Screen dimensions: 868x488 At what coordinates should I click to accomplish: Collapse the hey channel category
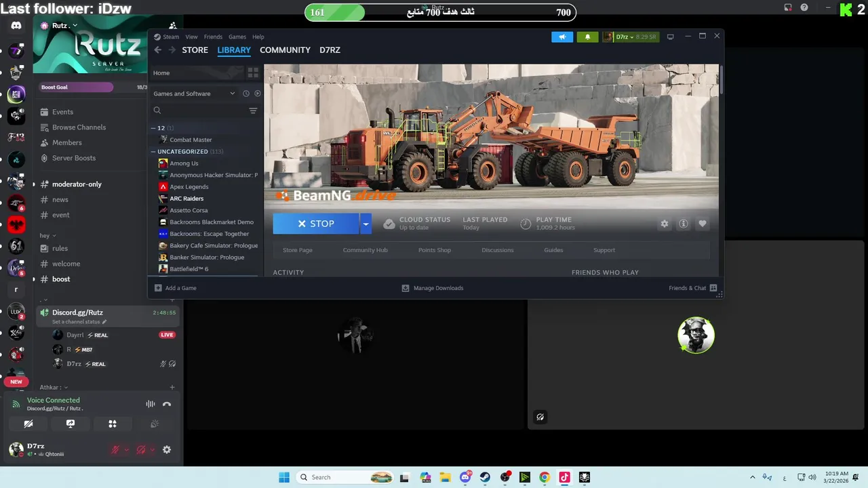(x=47, y=235)
